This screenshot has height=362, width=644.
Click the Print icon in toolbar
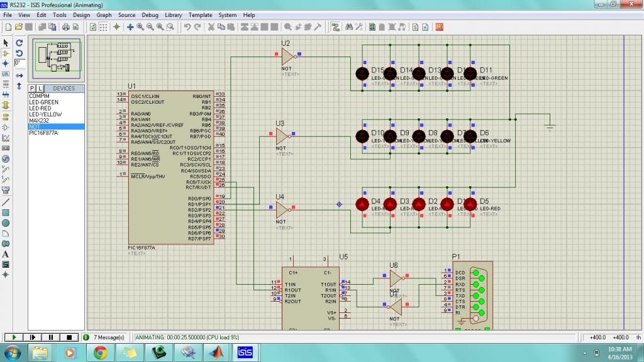pos(65,27)
